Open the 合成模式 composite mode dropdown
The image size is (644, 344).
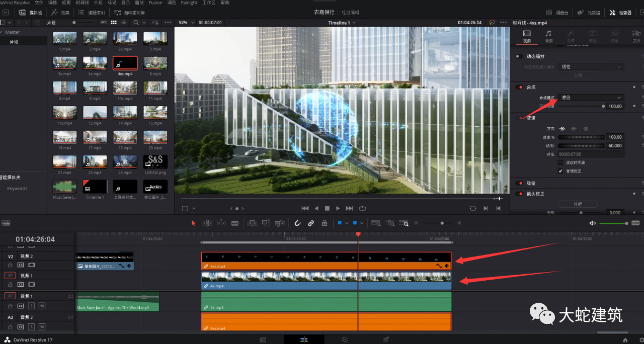tap(591, 98)
